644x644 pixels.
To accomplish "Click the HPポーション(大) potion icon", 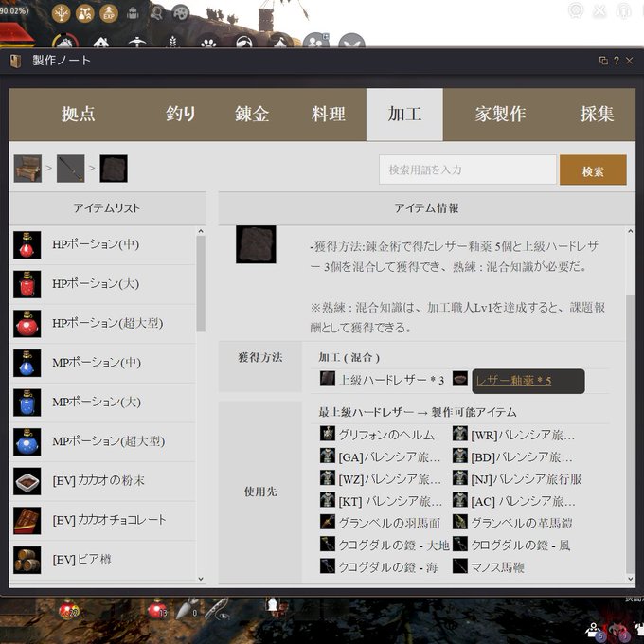I will (27, 284).
